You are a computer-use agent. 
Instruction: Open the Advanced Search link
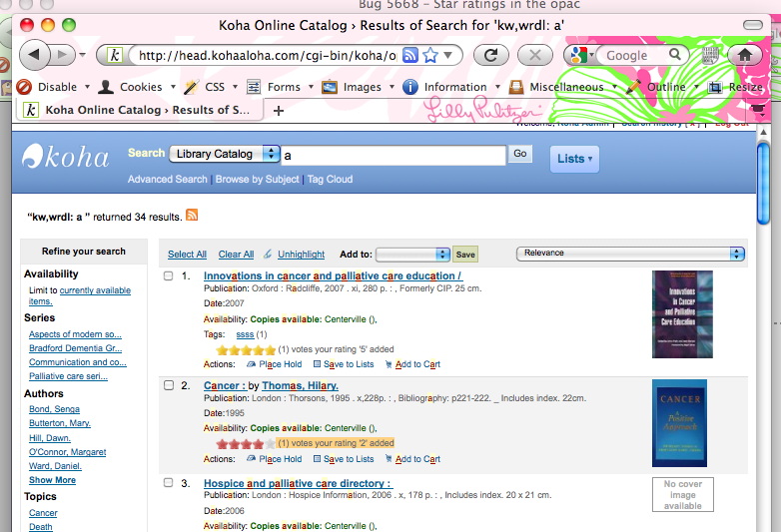pos(167,180)
